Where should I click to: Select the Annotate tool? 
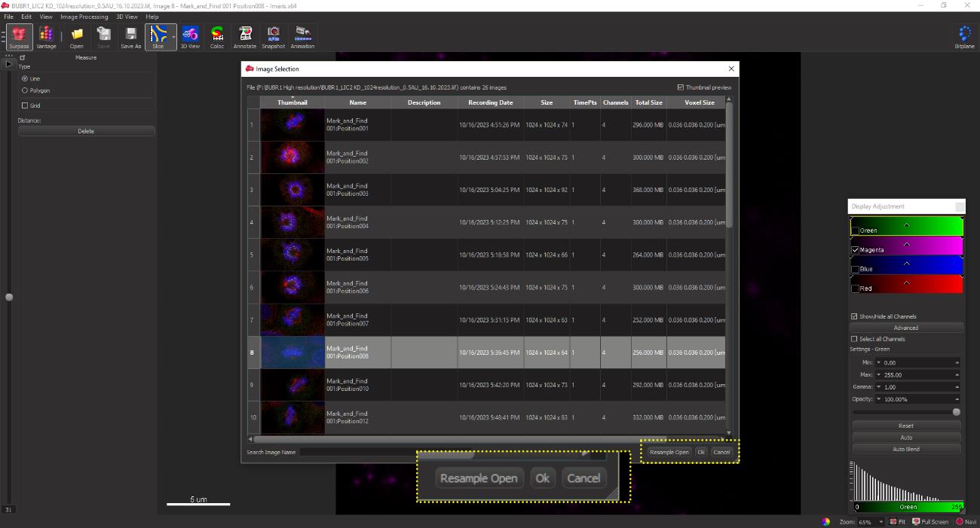pos(245,37)
